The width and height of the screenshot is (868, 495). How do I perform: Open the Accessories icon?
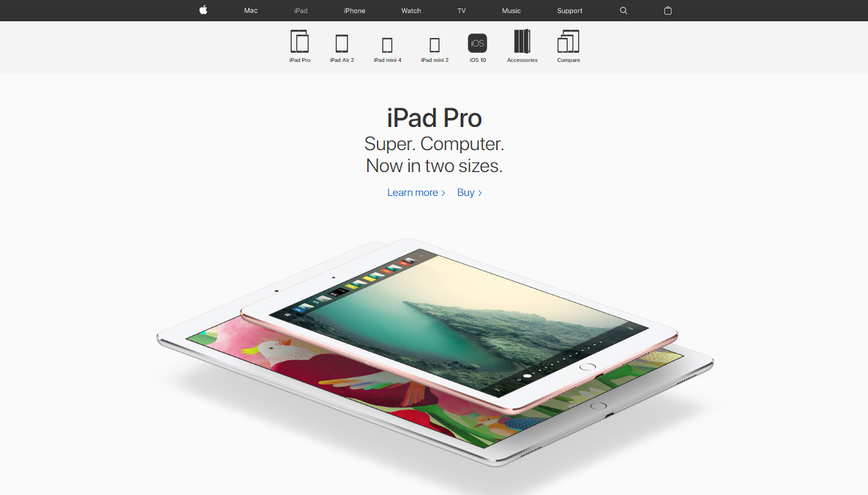(x=522, y=46)
